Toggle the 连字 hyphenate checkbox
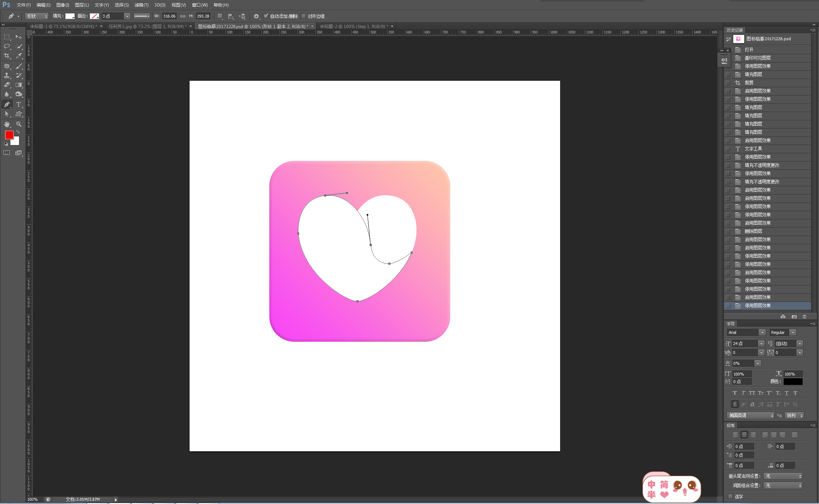This screenshot has width=819, height=504. pos(730,496)
